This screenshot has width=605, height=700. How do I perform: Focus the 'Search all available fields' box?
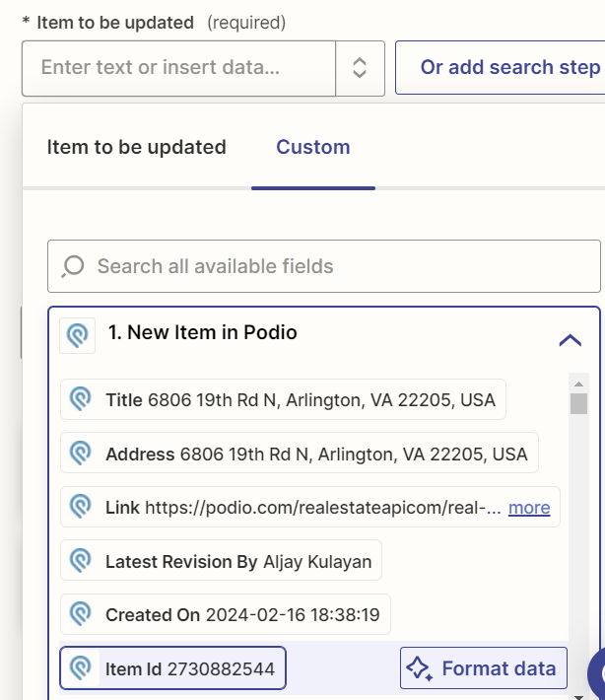tap(324, 266)
